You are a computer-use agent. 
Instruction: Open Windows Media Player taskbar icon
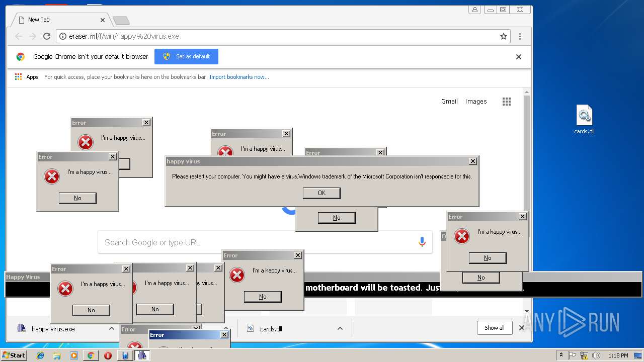point(74,355)
